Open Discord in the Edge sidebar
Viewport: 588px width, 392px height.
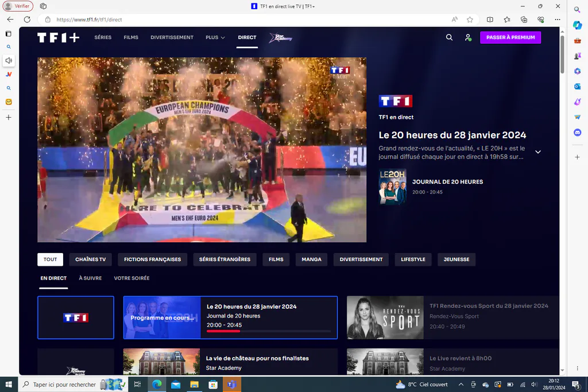pyautogui.click(x=578, y=132)
